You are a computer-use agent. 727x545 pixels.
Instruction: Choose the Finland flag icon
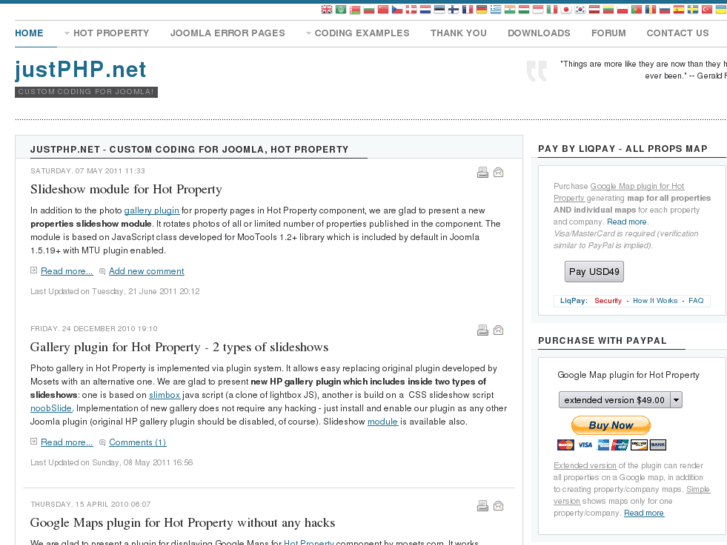[x=453, y=9]
